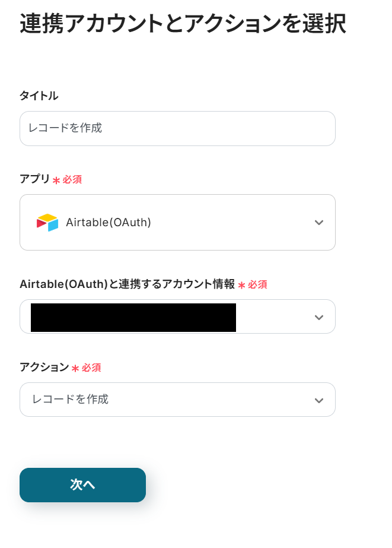Expand the アプリ dropdown chevron arrow

[319, 223]
